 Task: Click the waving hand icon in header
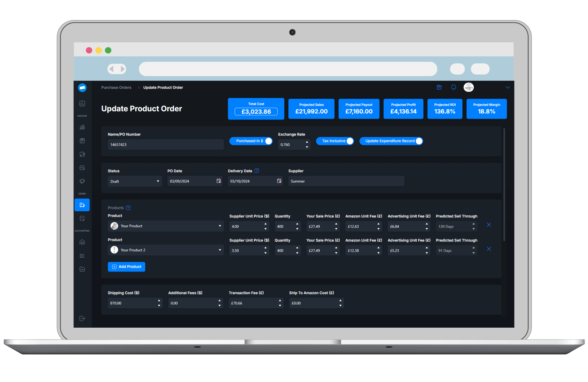[x=439, y=87]
